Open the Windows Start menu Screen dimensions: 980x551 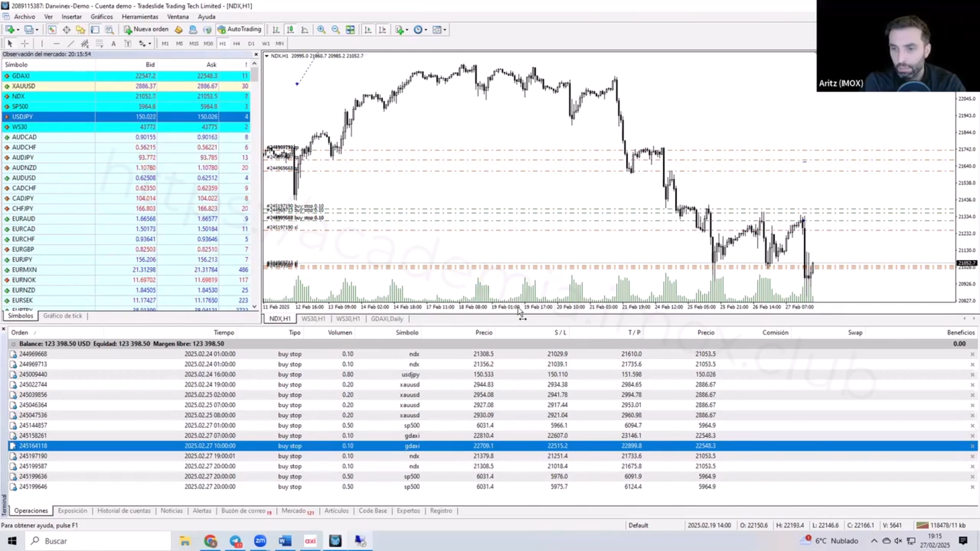tap(12, 541)
